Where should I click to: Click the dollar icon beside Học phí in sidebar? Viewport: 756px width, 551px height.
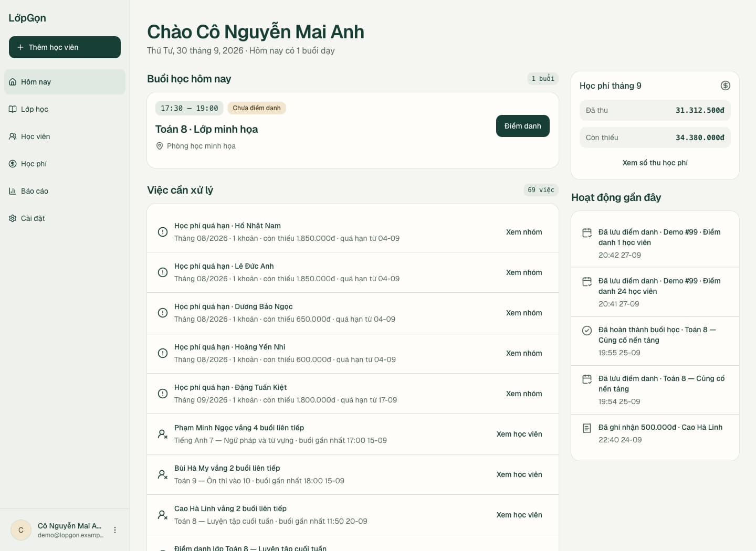point(13,164)
